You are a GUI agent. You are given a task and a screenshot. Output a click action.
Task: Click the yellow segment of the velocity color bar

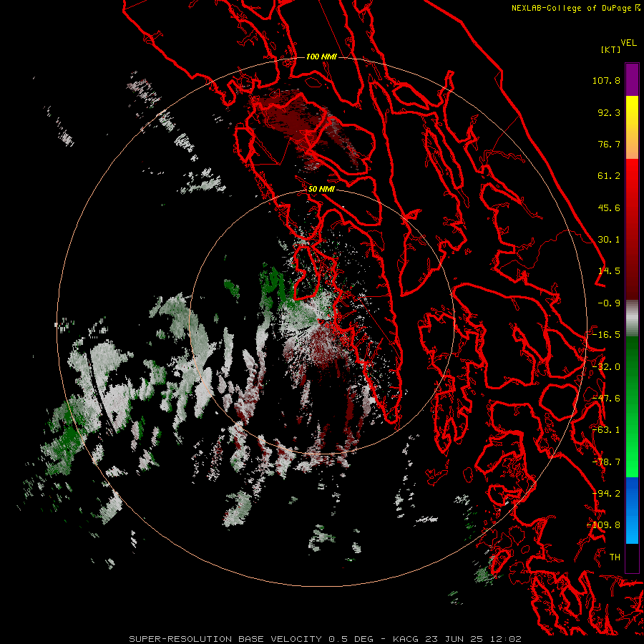(x=632, y=111)
